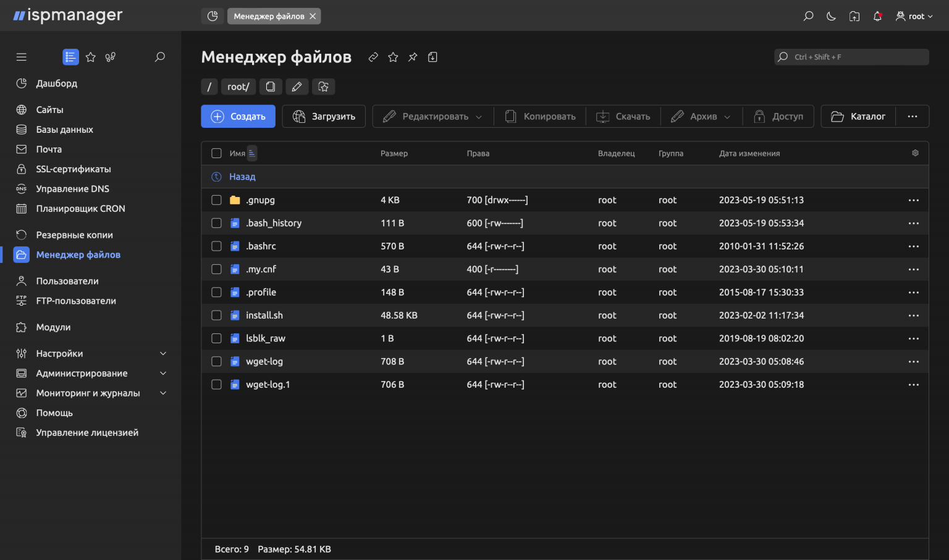The height and width of the screenshot is (560, 949).
Task: Toggle the select-all checkbox in the table header
Action: [x=216, y=153]
